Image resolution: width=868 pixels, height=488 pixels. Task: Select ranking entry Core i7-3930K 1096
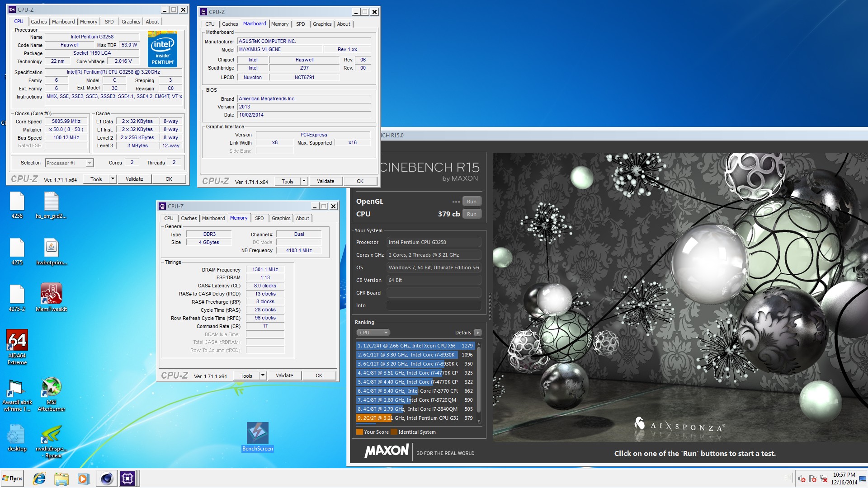(x=415, y=355)
